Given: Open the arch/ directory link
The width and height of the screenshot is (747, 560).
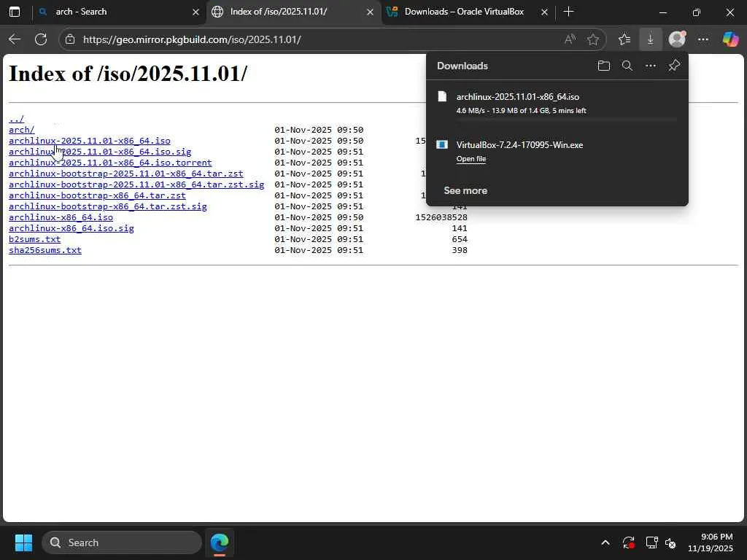Looking at the screenshot, I should tap(21, 130).
